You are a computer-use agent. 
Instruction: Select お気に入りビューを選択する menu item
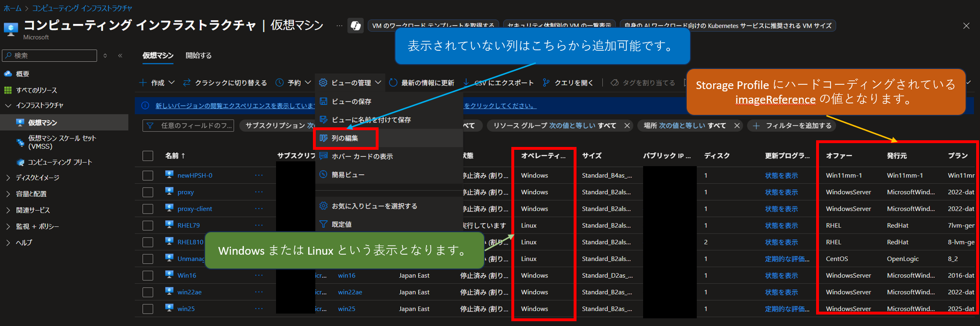[x=389, y=206]
